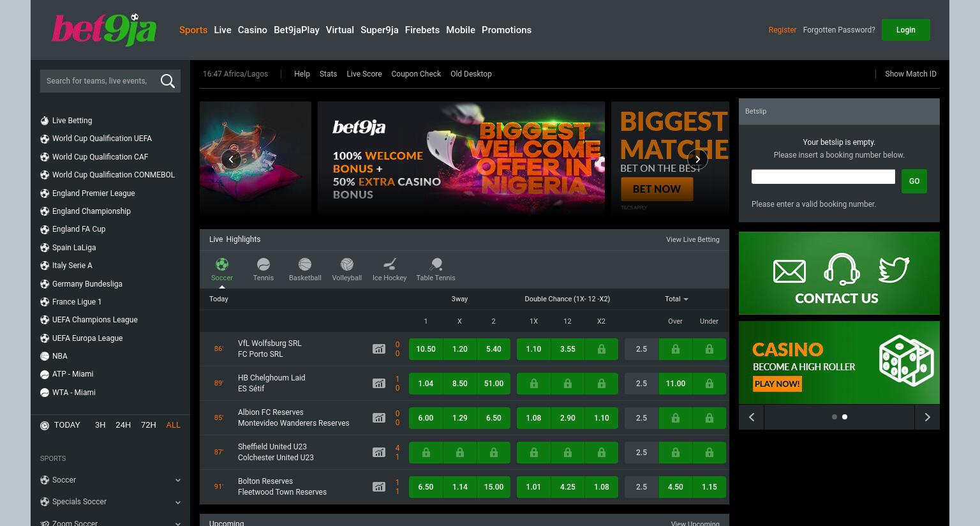Select the Ice Hockey sport icon
This screenshot has width=980, height=526.
390,264
